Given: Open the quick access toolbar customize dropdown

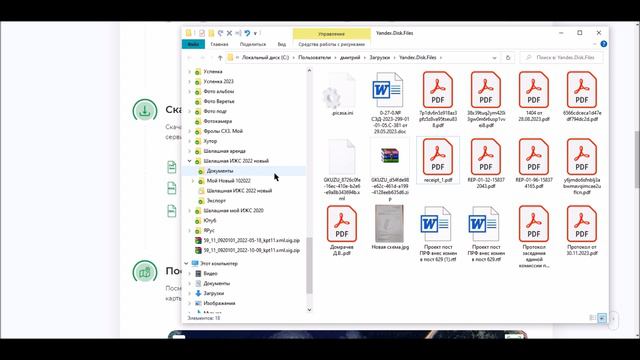Looking at the screenshot, I should coord(256,33).
